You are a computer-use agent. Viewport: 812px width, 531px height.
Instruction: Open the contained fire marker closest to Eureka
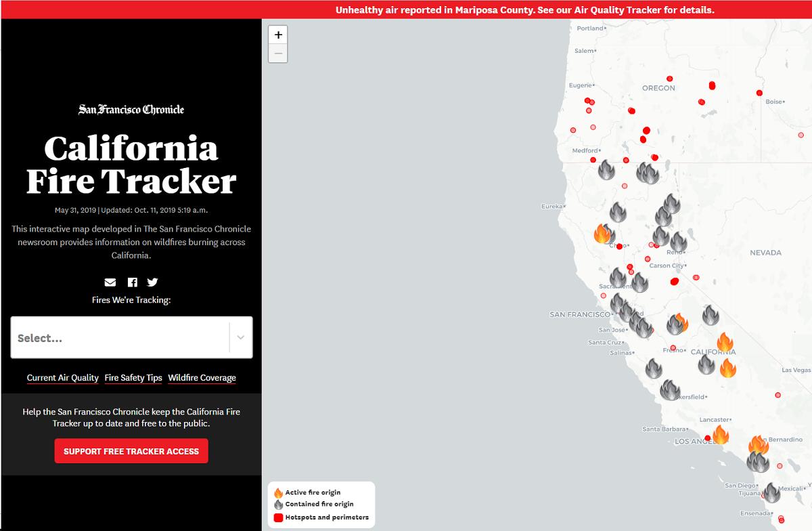[x=618, y=212]
